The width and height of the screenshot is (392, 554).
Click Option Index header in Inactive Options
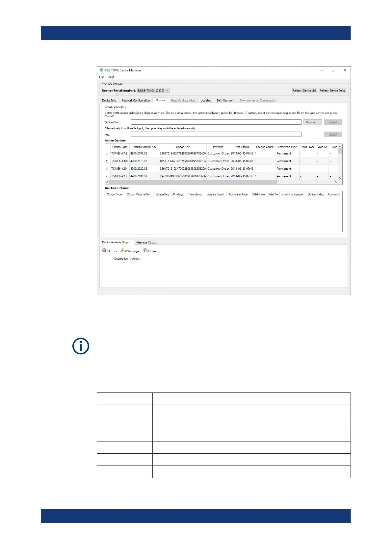(x=316, y=194)
